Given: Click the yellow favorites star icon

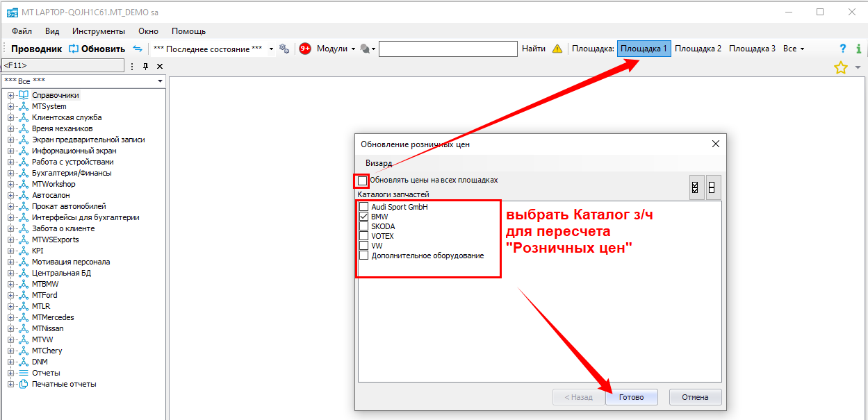Looking at the screenshot, I should point(840,67).
